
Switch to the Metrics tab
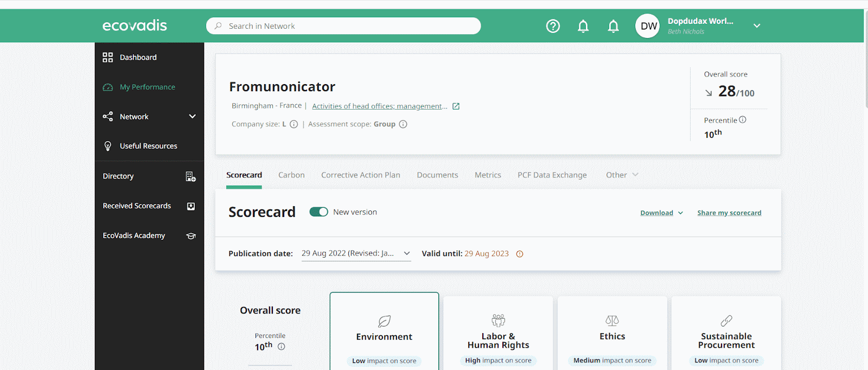point(488,175)
